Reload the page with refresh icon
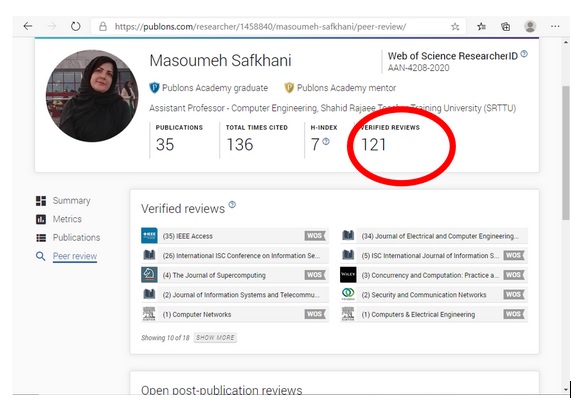 click(75, 26)
